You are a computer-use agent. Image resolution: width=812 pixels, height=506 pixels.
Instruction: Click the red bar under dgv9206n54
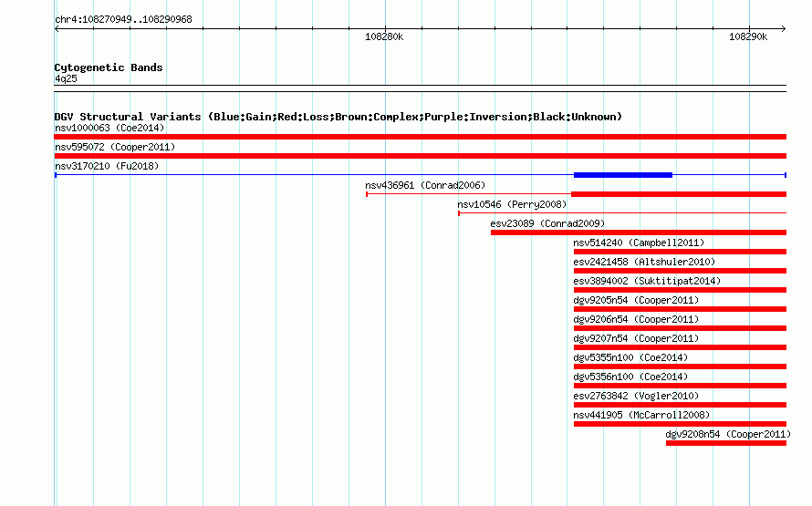click(680, 328)
